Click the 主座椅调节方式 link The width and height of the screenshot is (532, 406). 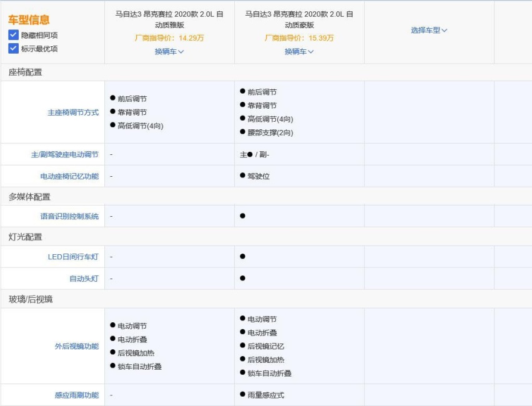73,112
